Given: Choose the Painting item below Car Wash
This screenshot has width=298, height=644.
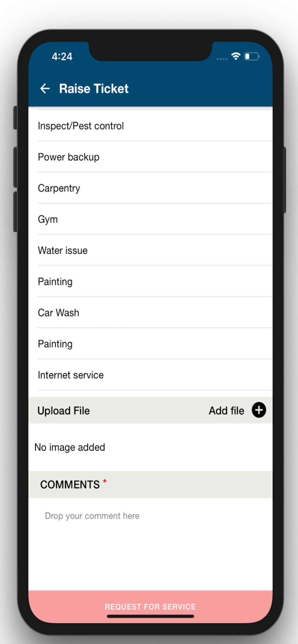Looking at the screenshot, I should click(150, 344).
